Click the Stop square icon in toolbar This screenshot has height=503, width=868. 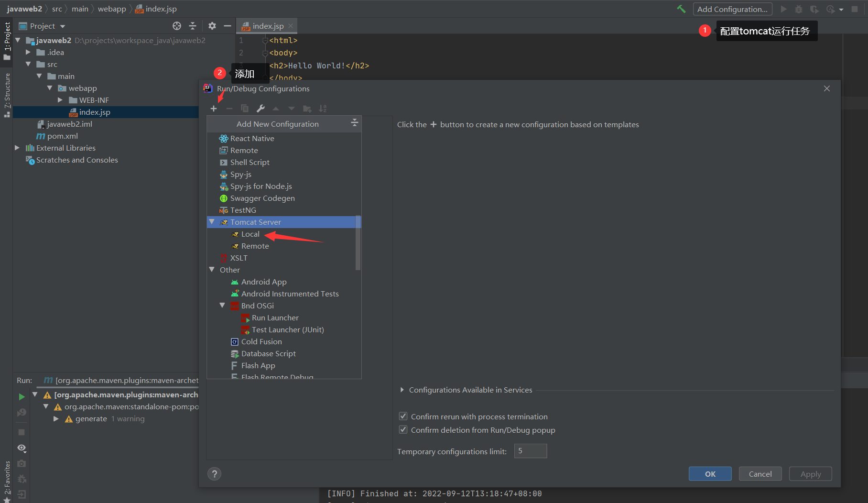(855, 9)
